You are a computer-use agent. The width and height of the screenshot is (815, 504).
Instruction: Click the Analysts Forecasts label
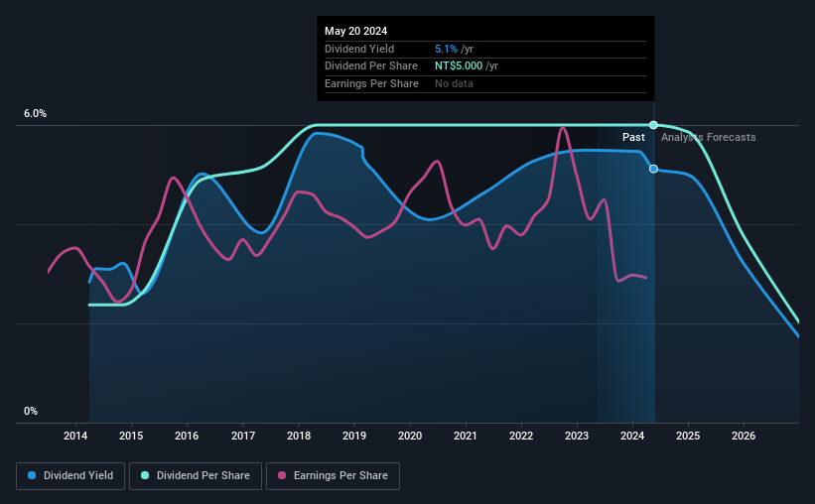[x=709, y=137]
